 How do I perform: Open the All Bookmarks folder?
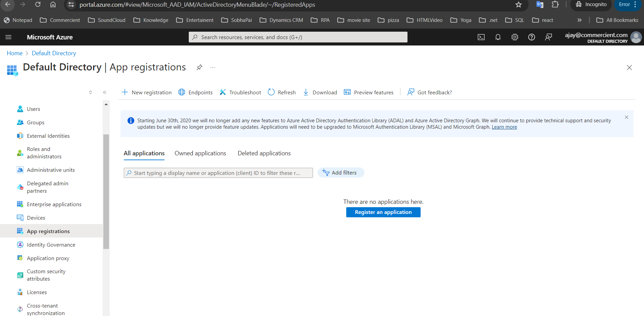[x=617, y=20]
